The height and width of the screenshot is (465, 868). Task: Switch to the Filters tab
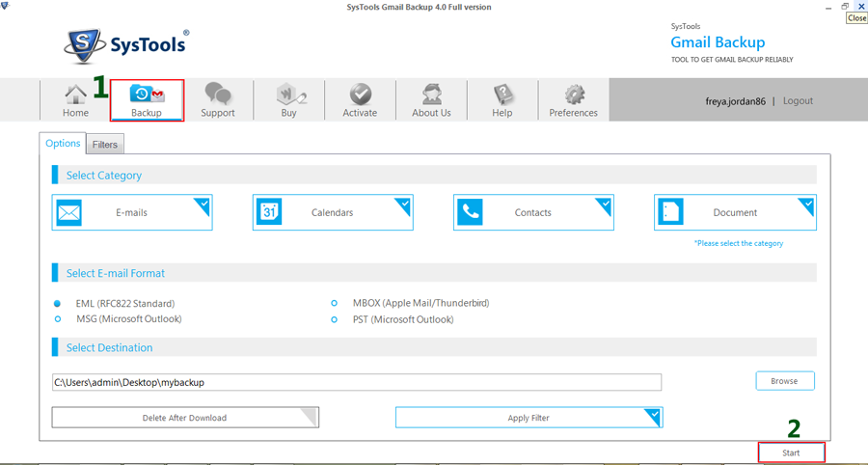click(105, 145)
